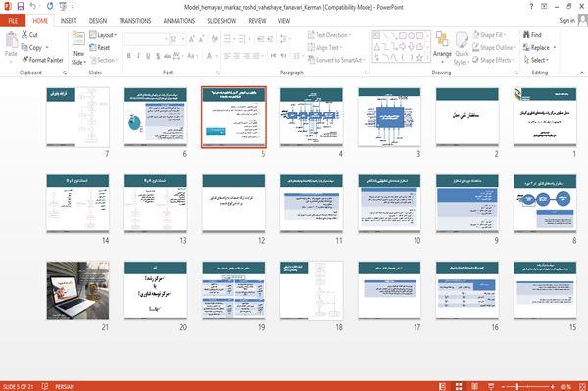Screen dimensions: 588x391
Task: Click the Select button in Editing
Action: [536, 60]
